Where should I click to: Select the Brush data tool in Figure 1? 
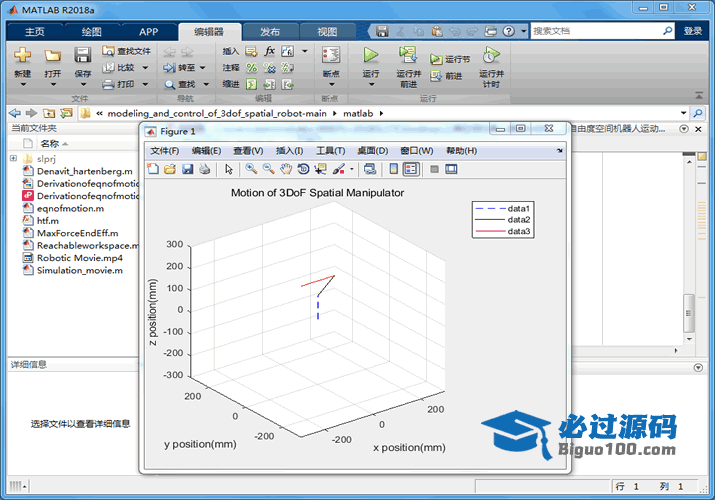(338, 169)
